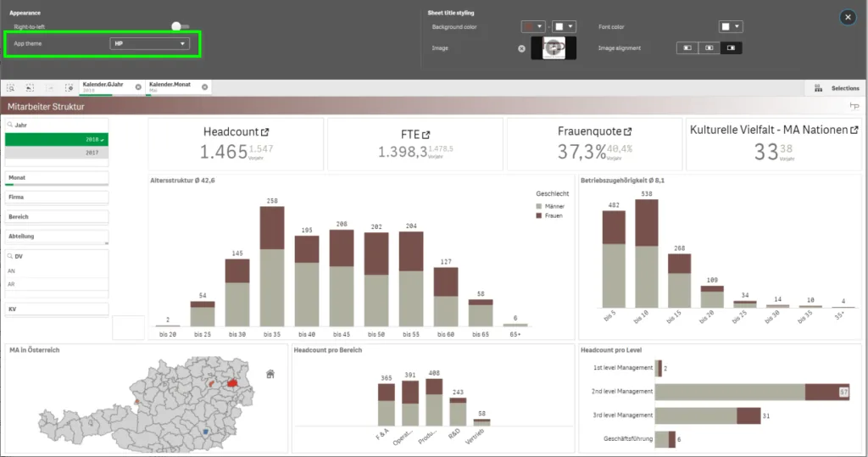Click Frauen segment of 258 bar

(272, 228)
